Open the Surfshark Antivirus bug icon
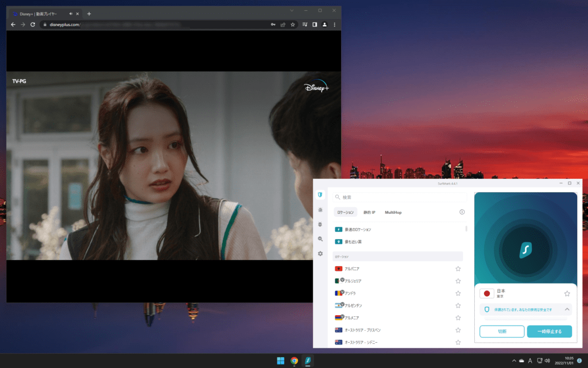This screenshot has height=368, width=588. pos(320,224)
